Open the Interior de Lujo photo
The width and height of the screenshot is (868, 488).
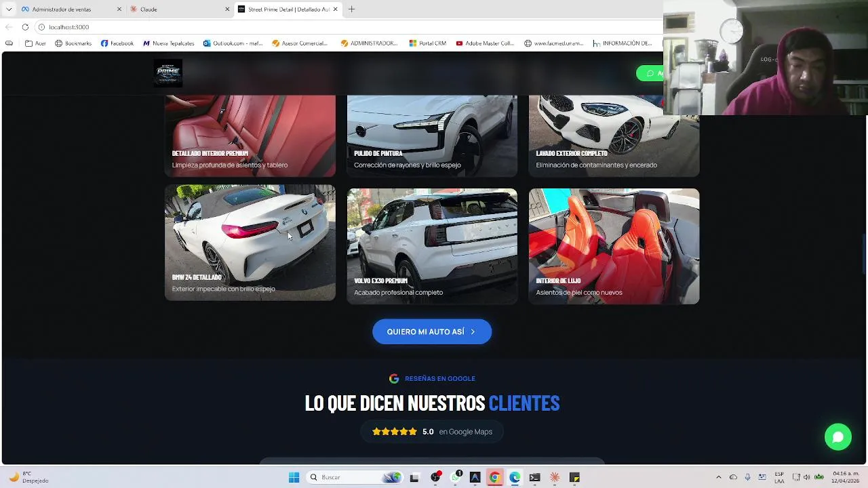tap(614, 246)
